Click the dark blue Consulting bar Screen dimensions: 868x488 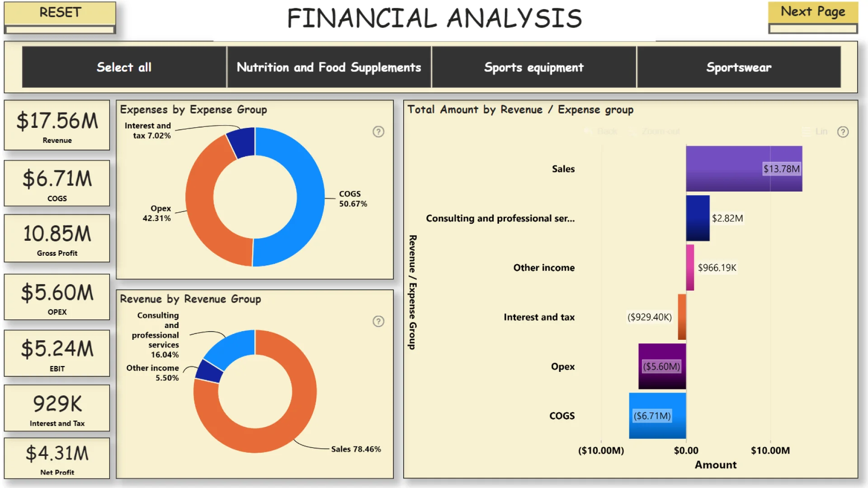pyautogui.click(x=698, y=218)
